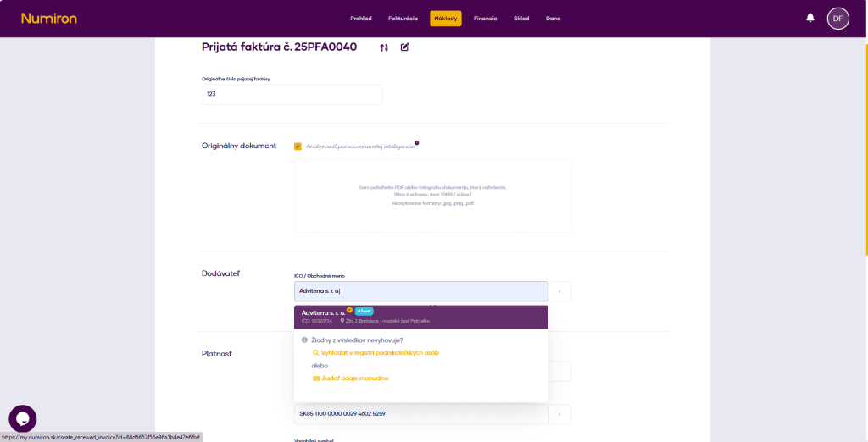Select the Náklady tab
The image size is (868, 442).
tap(445, 19)
